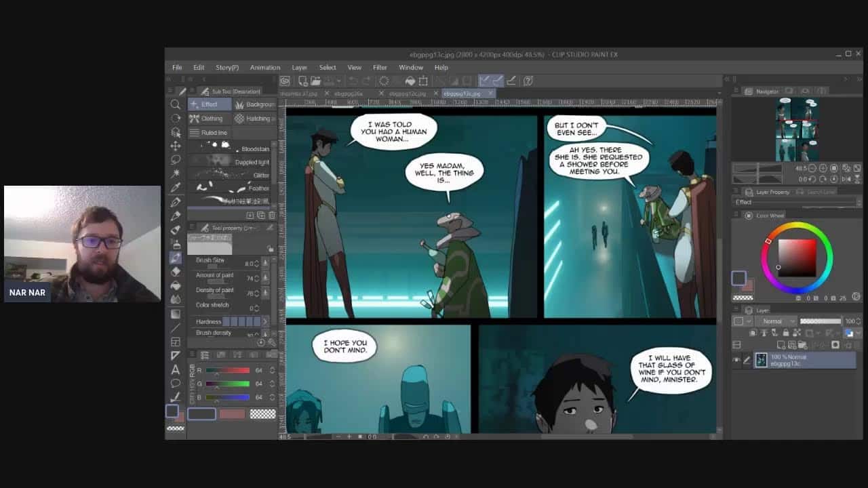Switch to the ebgppg12c.jpg document tab
868x488 pixels.
tap(407, 94)
